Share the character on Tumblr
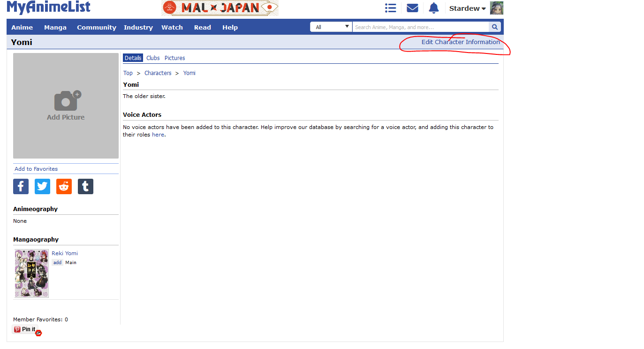The height and width of the screenshot is (349, 644). [85, 186]
